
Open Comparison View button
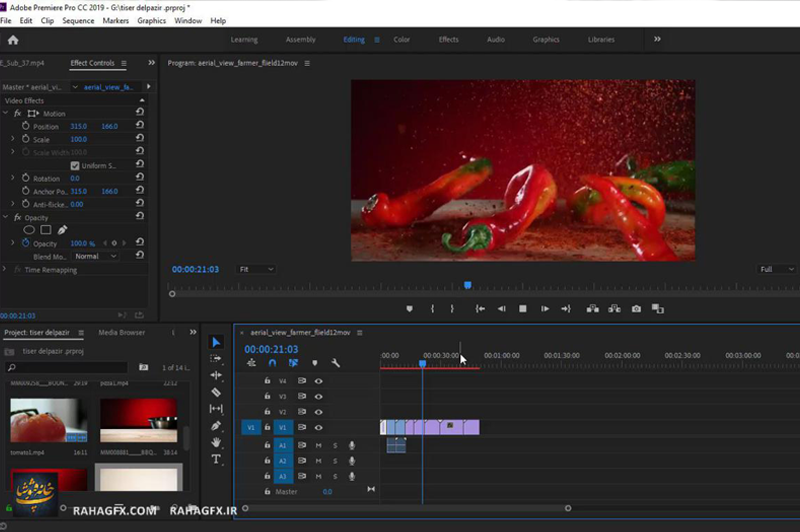(658, 309)
